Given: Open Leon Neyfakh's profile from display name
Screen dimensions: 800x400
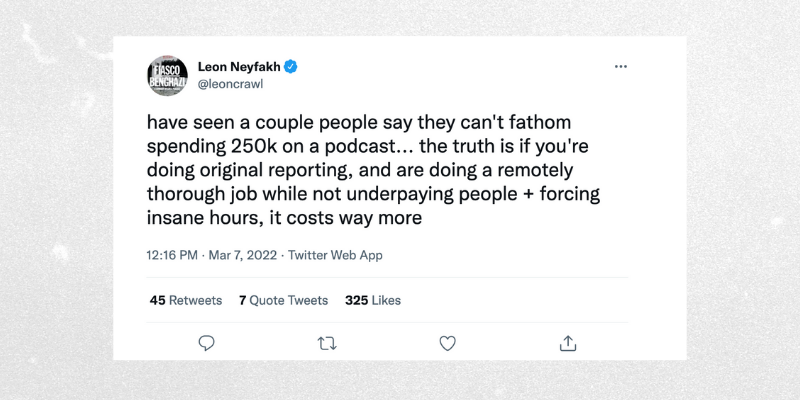Looking at the screenshot, I should 239,67.
